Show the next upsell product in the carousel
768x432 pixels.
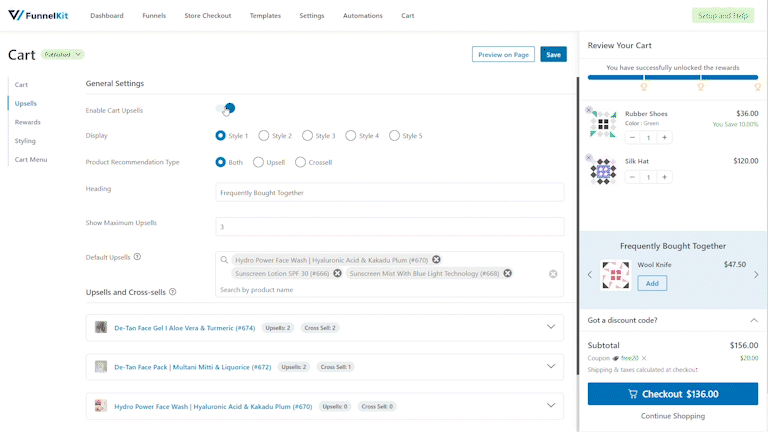click(756, 275)
